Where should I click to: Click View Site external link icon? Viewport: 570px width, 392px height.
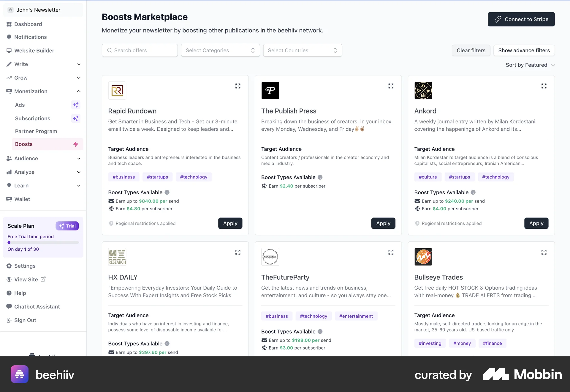click(43, 279)
